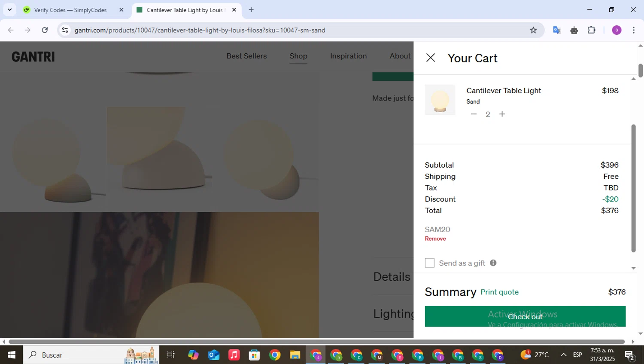Close the Your Cart panel
Screen dimensions: 644x364
tap(430, 58)
